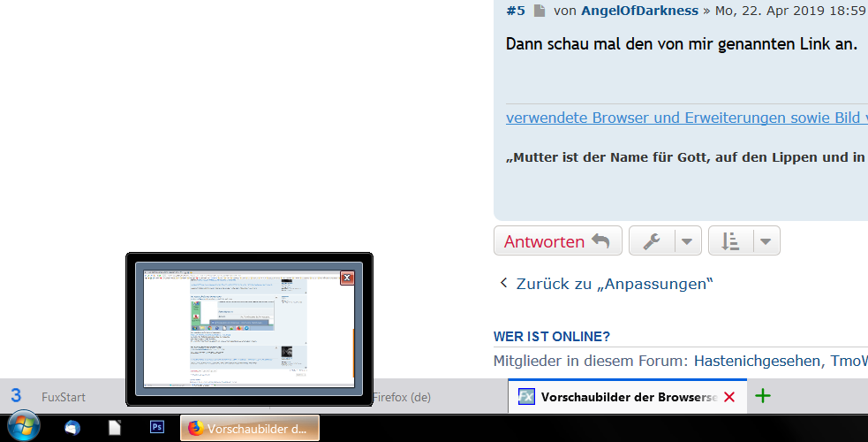The width and height of the screenshot is (868, 442).
Task: Open the Windows Start menu orb
Action: pos(23,427)
